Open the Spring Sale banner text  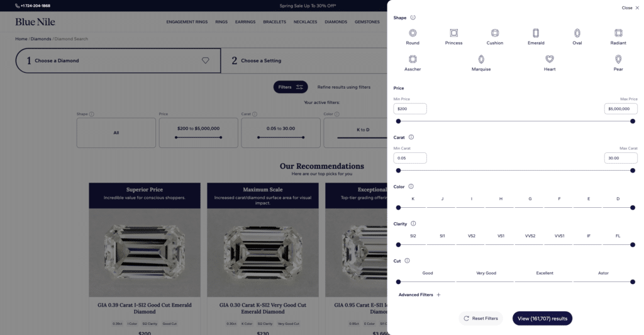307,6
